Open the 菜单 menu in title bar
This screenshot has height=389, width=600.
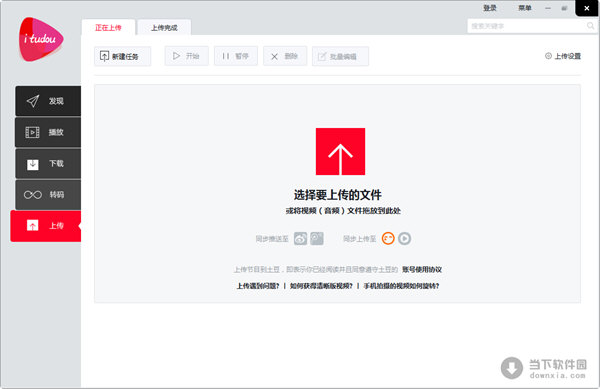tap(525, 8)
